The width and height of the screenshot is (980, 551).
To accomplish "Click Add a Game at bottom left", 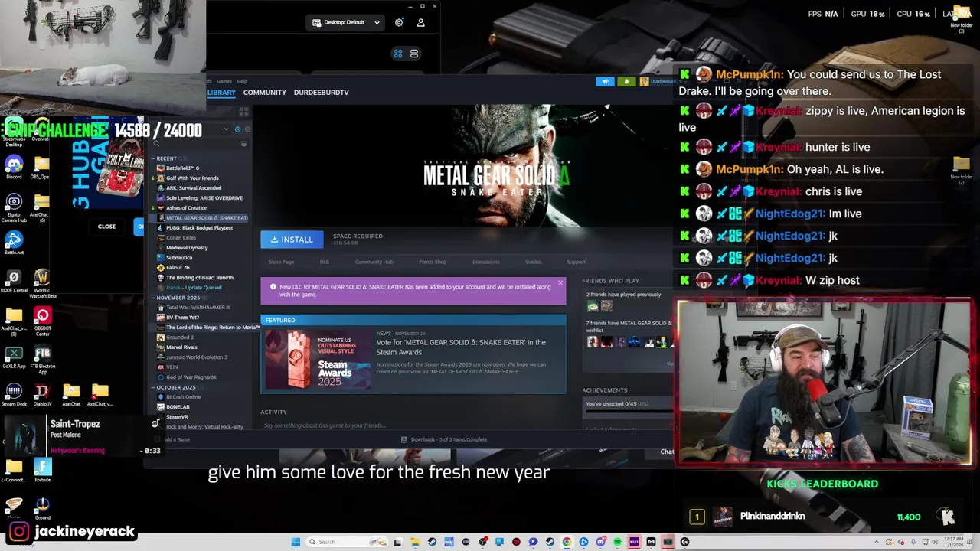I will coord(173,440).
